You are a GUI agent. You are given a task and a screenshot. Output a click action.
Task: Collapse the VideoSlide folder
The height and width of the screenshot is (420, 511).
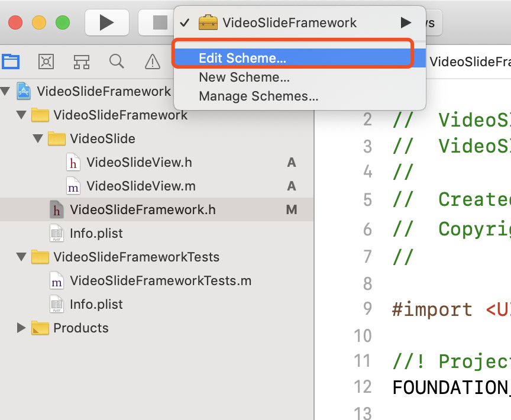[x=38, y=138]
